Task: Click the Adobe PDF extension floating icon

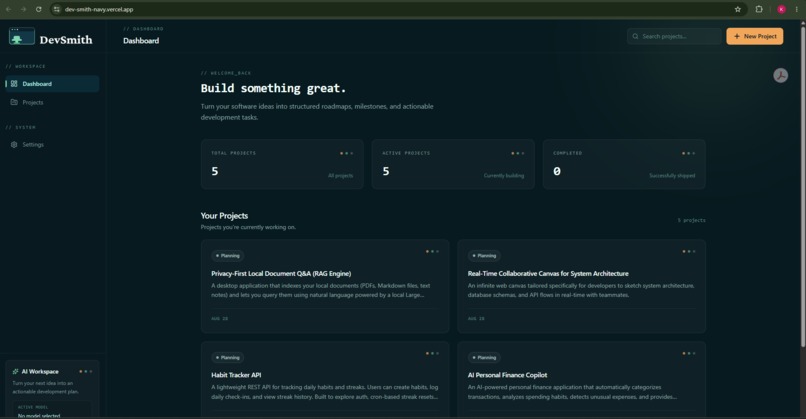Action: [x=780, y=76]
